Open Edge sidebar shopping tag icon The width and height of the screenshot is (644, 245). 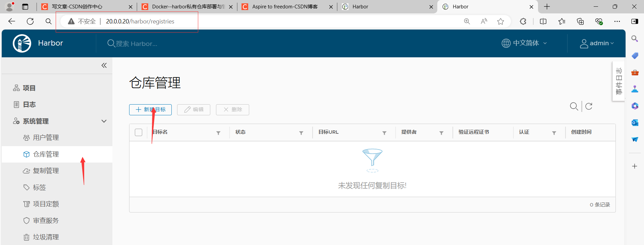tap(635, 56)
